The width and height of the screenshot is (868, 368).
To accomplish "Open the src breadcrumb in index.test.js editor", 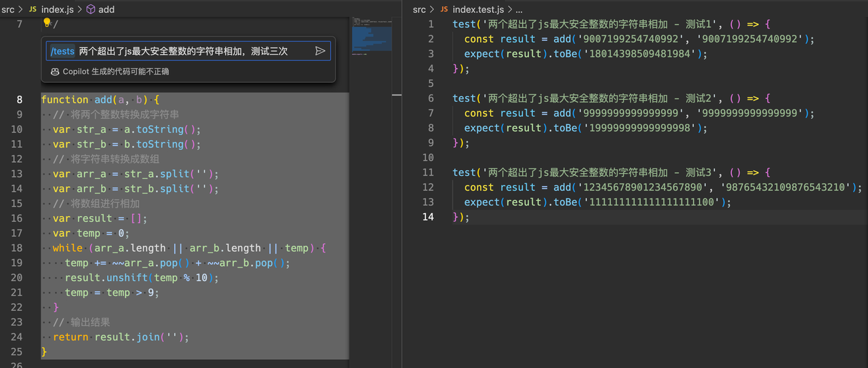I will point(419,9).
